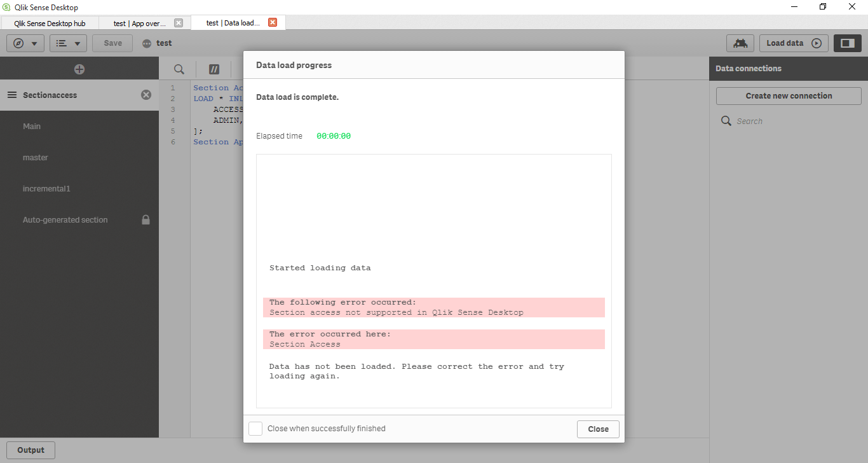Viewport: 868px width, 463px height.
Task: Close the test Data load editor tab
Action: (x=273, y=22)
